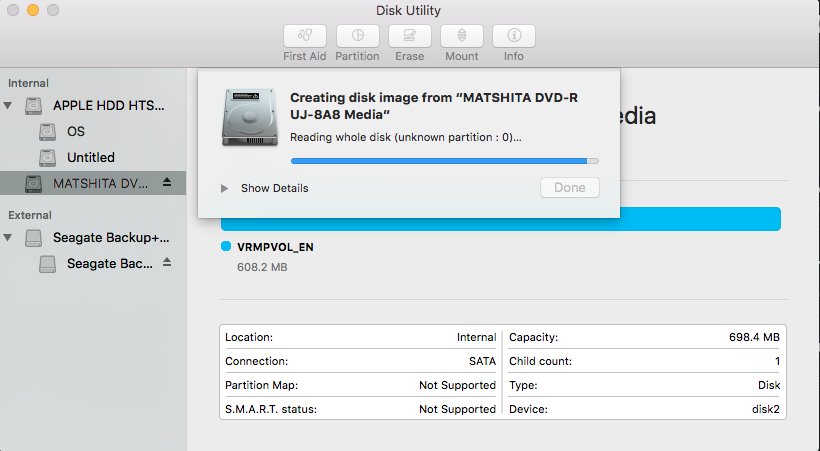Open the Partition tool
The width and height of the screenshot is (820, 451).
click(x=357, y=36)
